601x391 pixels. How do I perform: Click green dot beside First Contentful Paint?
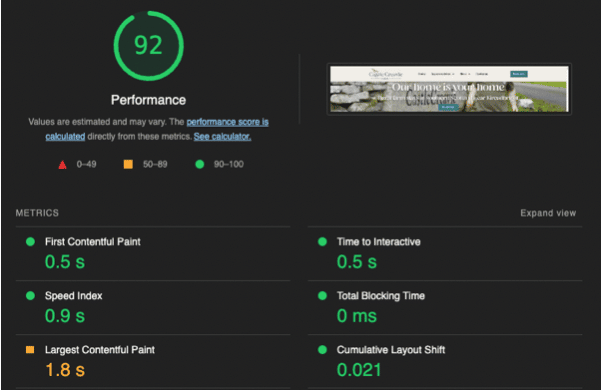pyautogui.click(x=30, y=242)
